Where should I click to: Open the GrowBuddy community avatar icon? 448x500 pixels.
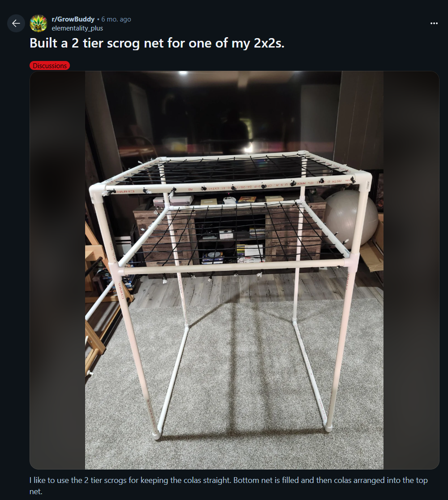[38, 23]
